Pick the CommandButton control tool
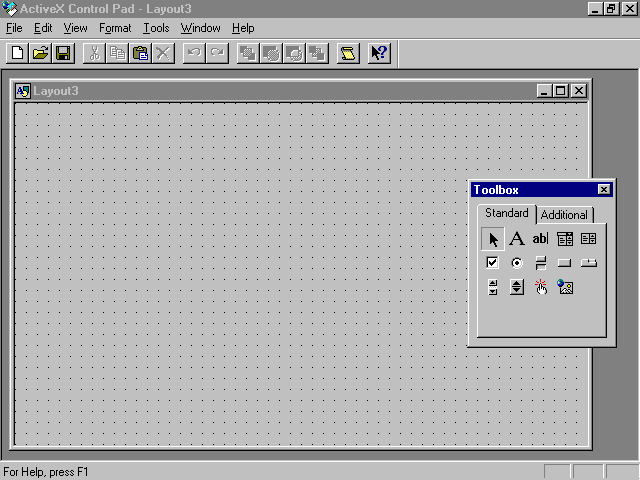This screenshot has width=640, height=480. pyautogui.click(x=565, y=263)
